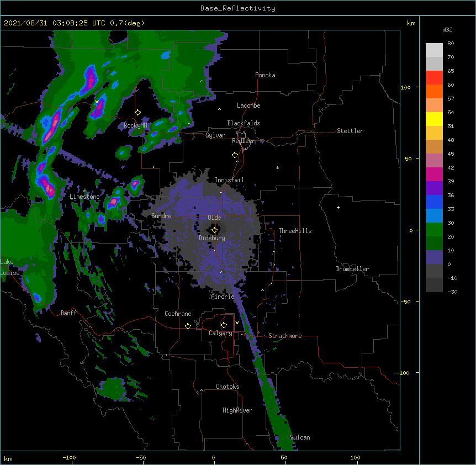The image size is (476, 465).
Task: Select the yellow diamond marker below Cochrane
Action: point(188,326)
